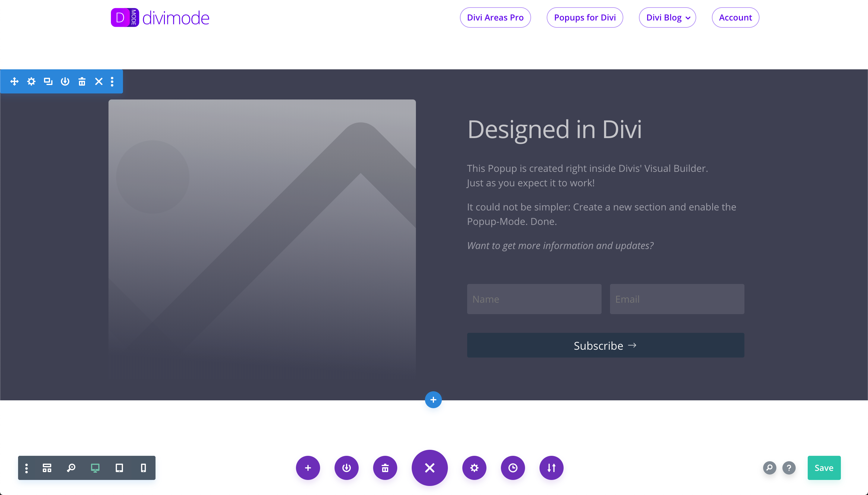868x495 pixels.
Task: Click the delete section trash icon
Action: pos(82,82)
